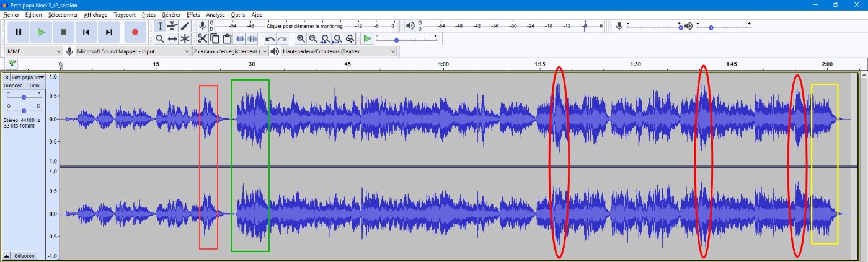Zoom out of the waveform
868x262 pixels.
[312, 38]
